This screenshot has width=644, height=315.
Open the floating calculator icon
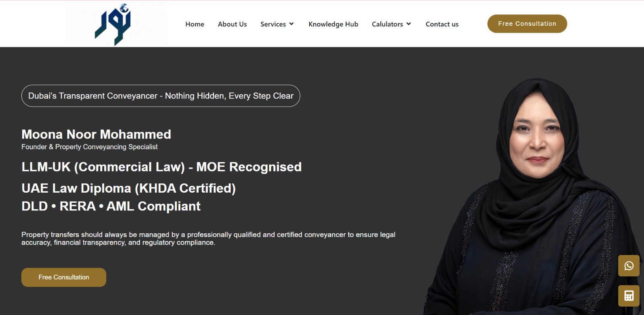[629, 296]
